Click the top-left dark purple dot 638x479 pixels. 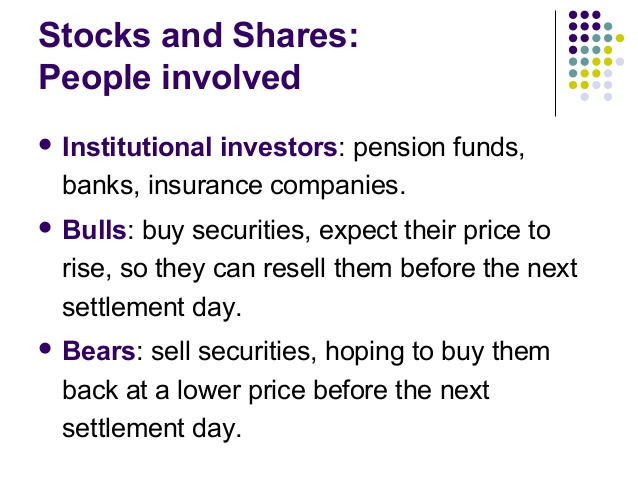[x=573, y=16]
